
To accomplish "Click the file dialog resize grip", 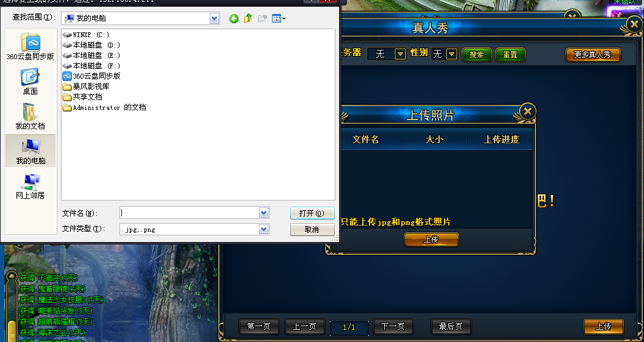I will (x=335, y=238).
